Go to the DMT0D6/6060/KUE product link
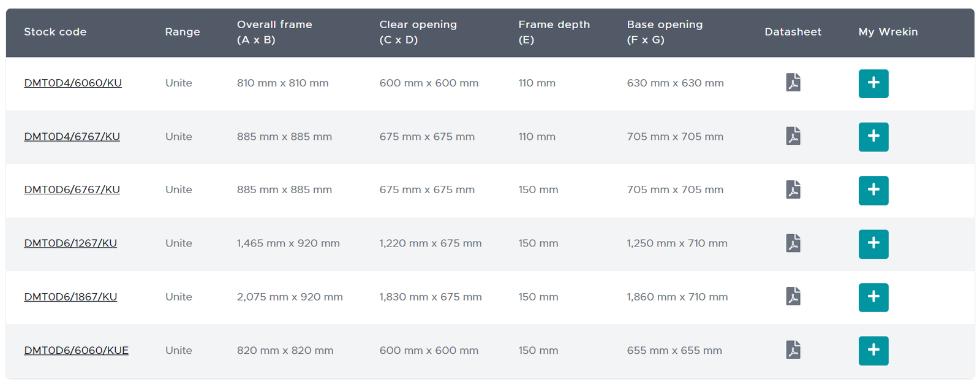 [x=76, y=350]
